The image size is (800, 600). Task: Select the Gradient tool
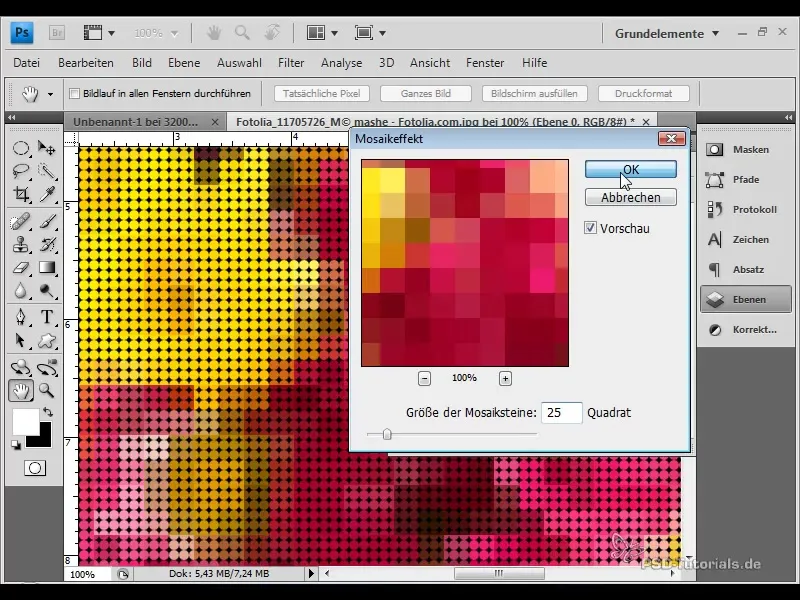point(46,267)
